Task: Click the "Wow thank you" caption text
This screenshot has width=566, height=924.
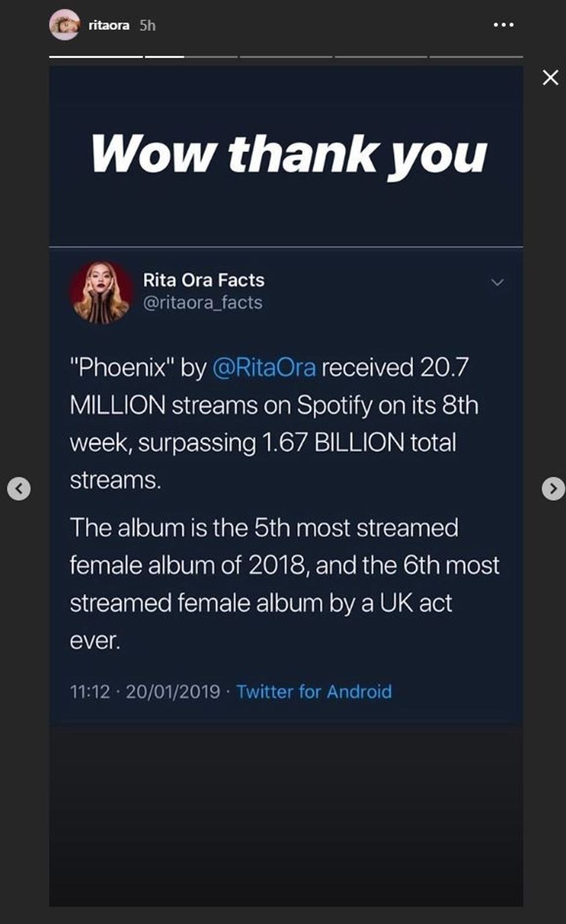Action: pos(288,154)
